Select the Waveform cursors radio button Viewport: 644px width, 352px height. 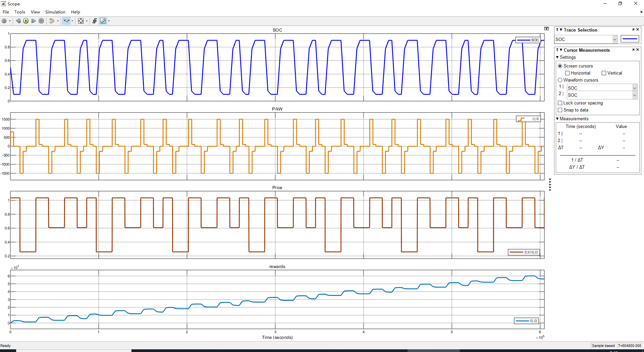560,80
